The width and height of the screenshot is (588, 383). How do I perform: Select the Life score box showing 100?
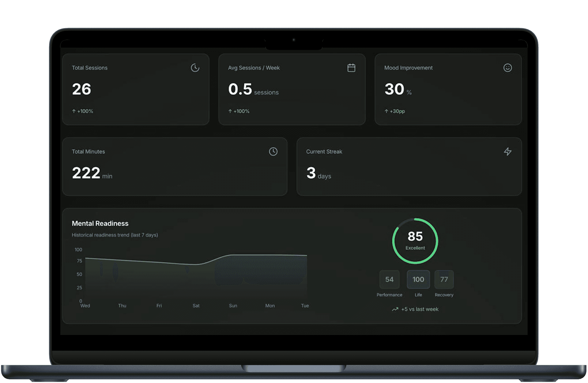point(418,279)
